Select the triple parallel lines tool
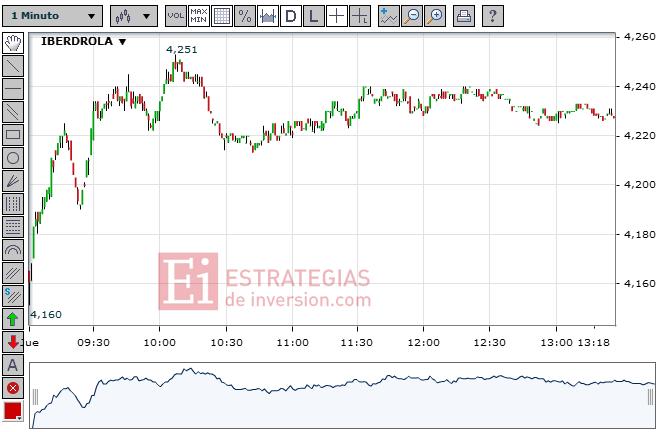Image resolution: width=661 pixels, height=432 pixels. coord(13,273)
